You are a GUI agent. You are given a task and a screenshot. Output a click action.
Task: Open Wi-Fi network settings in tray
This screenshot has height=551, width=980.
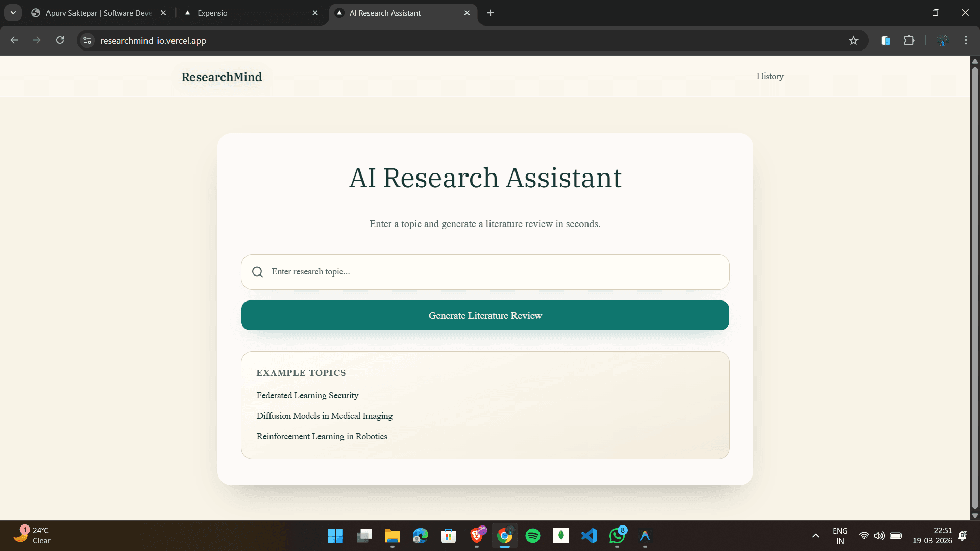click(x=864, y=536)
